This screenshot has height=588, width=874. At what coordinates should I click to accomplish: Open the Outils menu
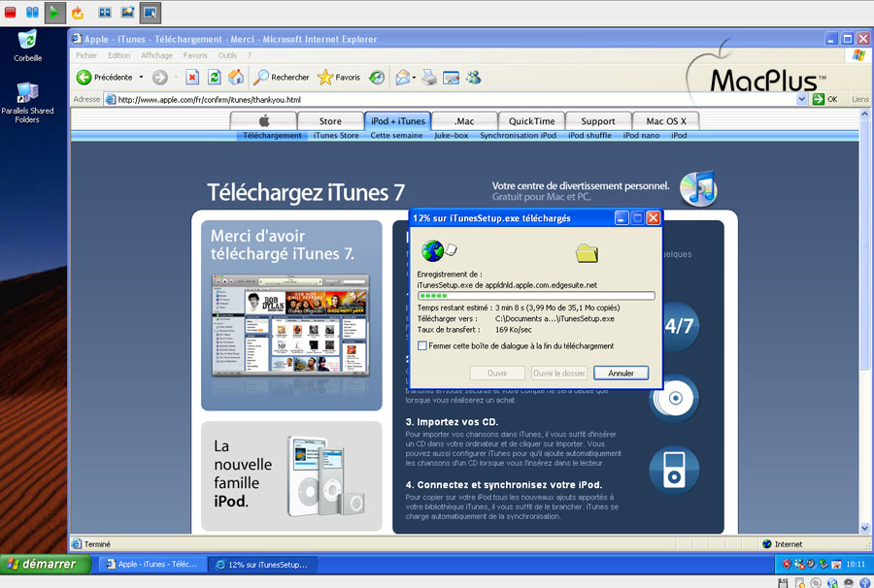pos(227,55)
